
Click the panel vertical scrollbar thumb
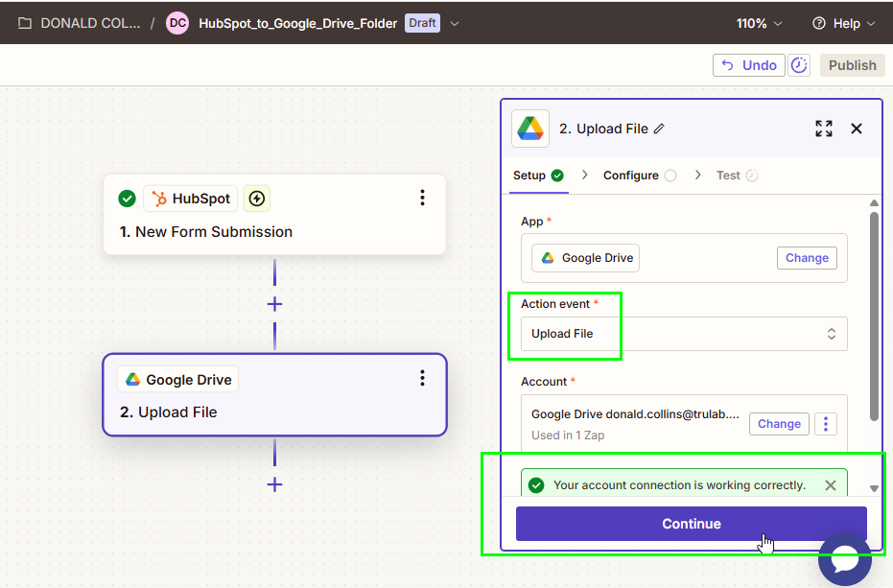[874, 317]
